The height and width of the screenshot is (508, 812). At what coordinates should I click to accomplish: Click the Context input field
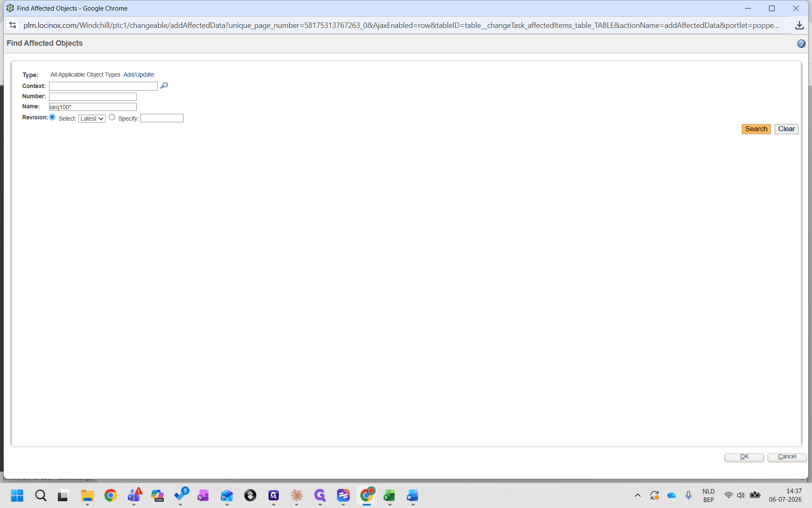(x=103, y=86)
